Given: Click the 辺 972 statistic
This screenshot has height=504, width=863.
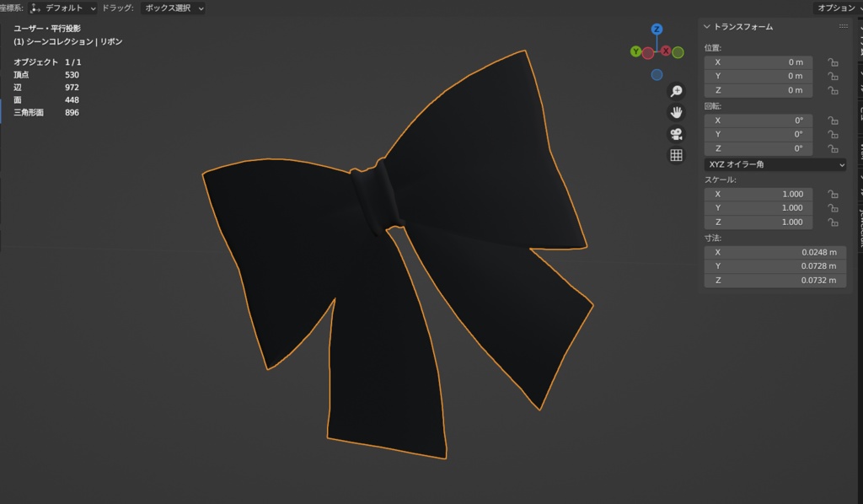Looking at the screenshot, I should click(x=46, y=88).
